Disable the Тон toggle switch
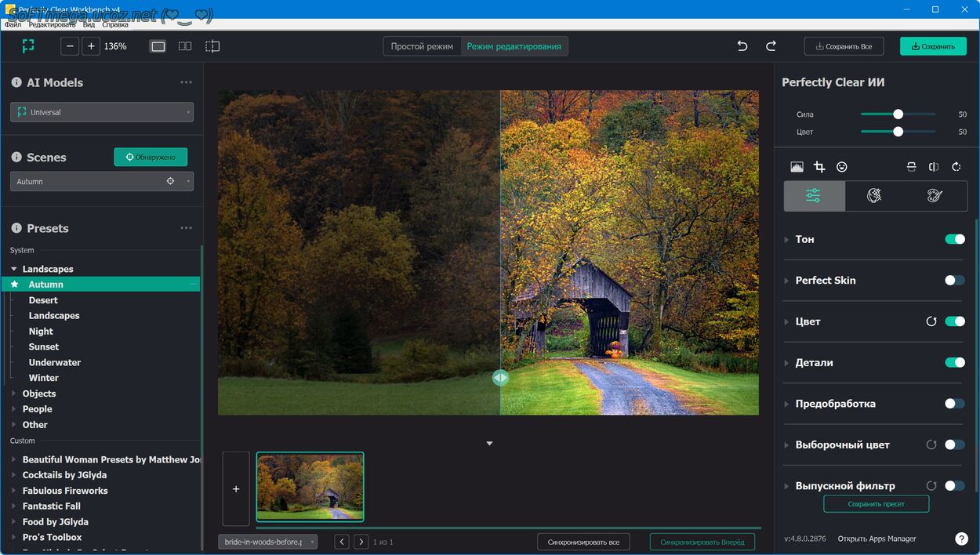980x555 pixels. (x=954, y=239)
